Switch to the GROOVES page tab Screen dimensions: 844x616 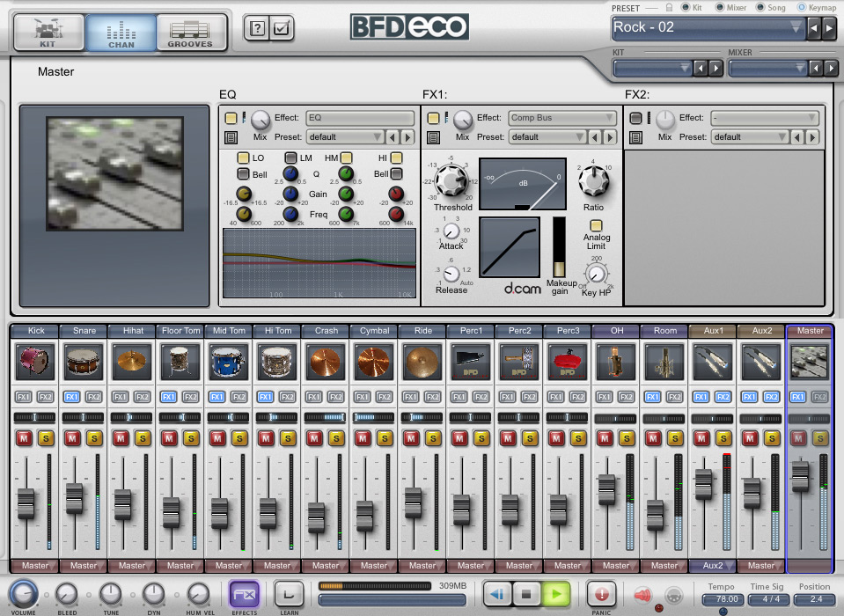click(x=191, y=33)
